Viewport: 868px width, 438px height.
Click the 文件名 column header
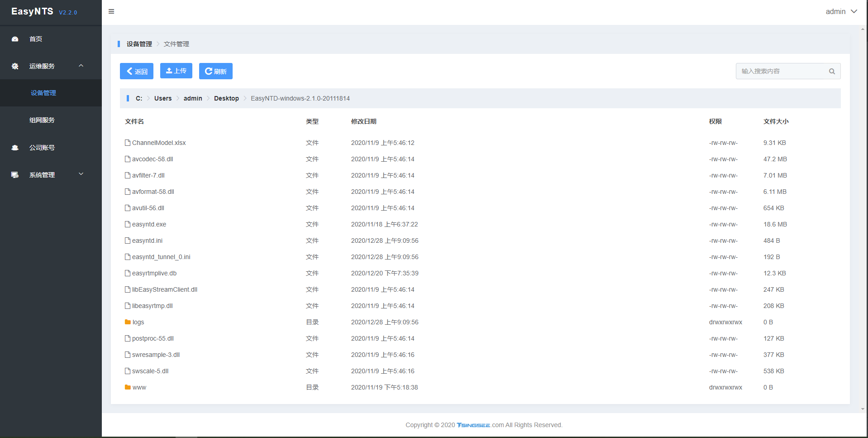coord(134,121)
